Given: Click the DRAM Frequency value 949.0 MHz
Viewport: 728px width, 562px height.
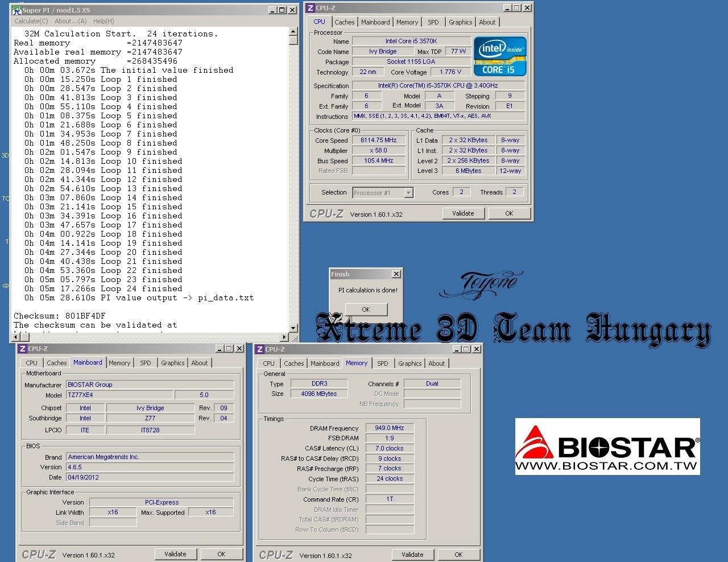Looking at the screenshot, I should (x=390, y=428).
